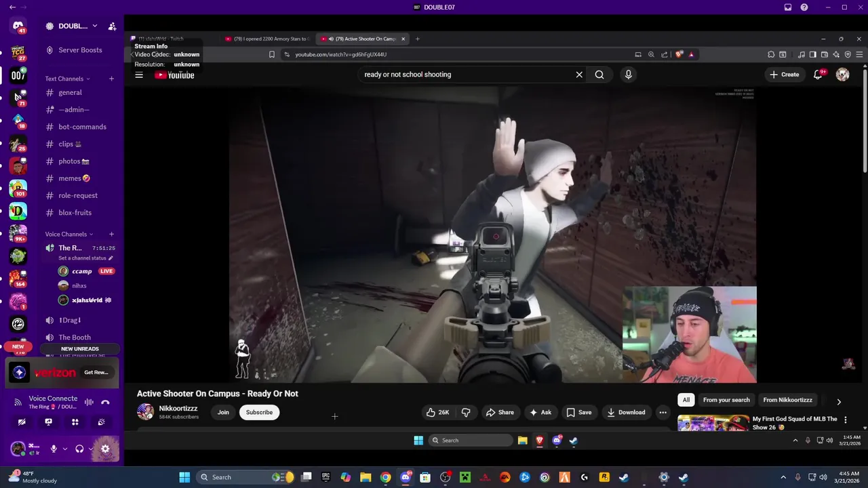The height and width of the screenshot is (488, 868).
Task: Share your screen in Discord
Action: (48, 422)
